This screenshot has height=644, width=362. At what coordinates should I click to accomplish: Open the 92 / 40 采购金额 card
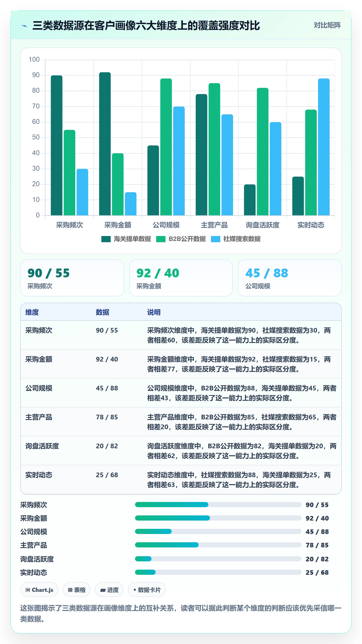[x=181, y=278]
